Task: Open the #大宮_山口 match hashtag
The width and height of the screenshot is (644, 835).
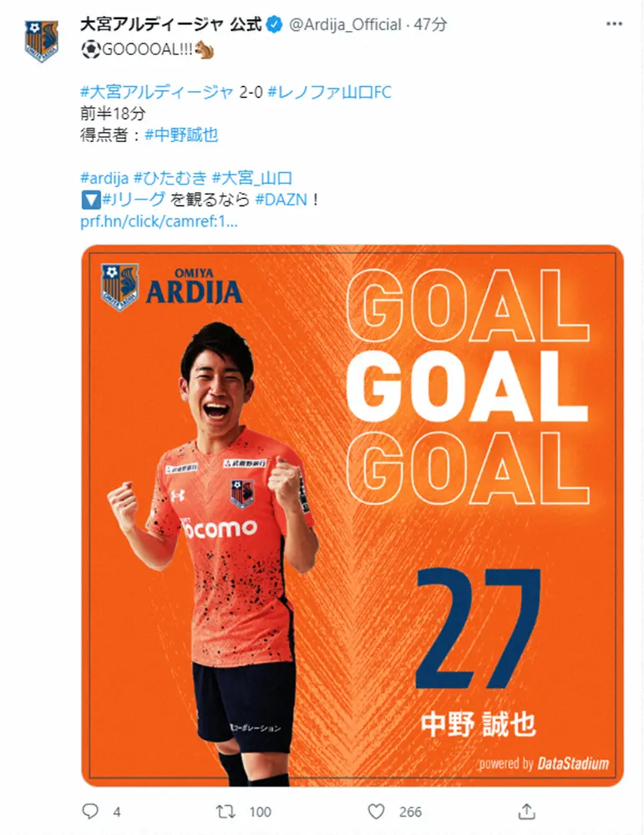Action: (x=252, y=178)
